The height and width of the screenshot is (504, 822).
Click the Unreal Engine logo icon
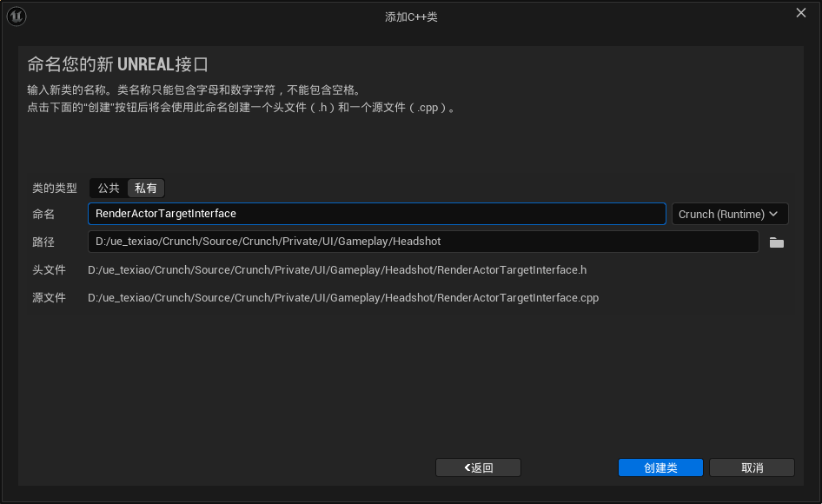click(x=17, y=17)
